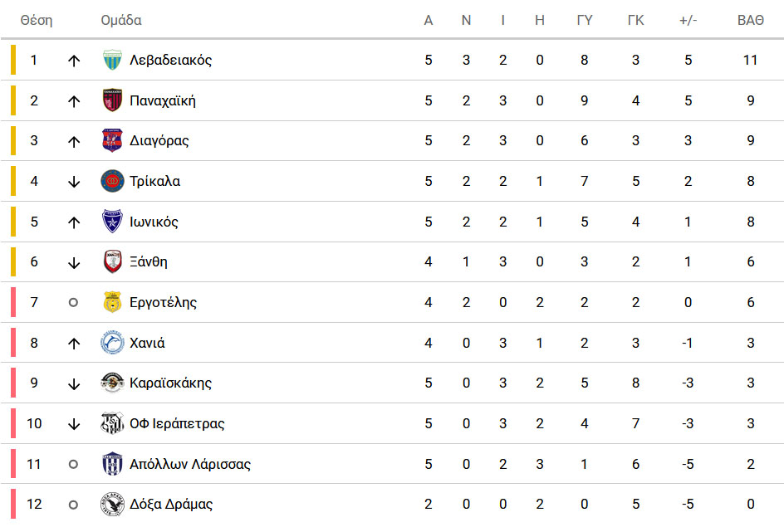Screen dimensions: 784x532
Task: Click the Δόξα Δράμας eagle logo
Action: tap(112, 504)
